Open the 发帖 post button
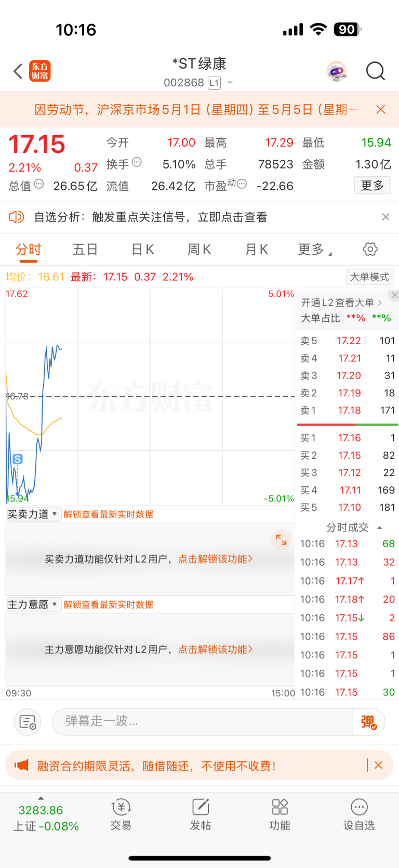This screenshot has height=868, width=399. [200, 815]
